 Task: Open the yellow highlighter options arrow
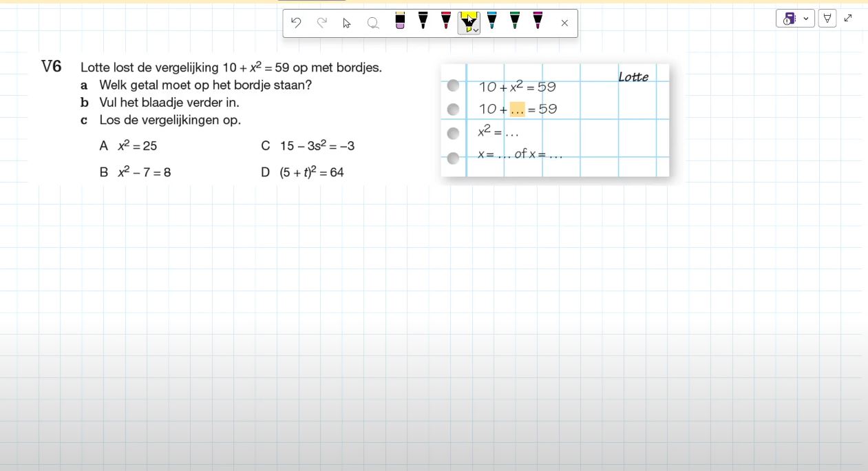click(476, 30)
